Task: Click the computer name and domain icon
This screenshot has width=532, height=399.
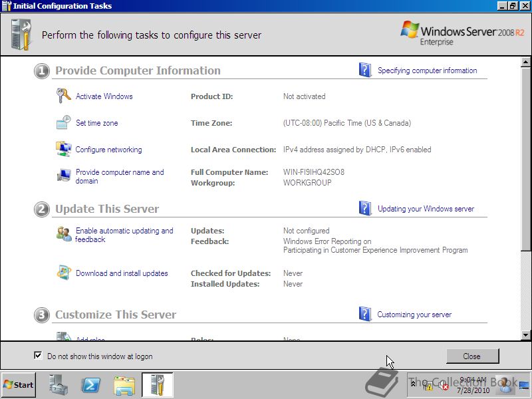Action: pos(63,176)
